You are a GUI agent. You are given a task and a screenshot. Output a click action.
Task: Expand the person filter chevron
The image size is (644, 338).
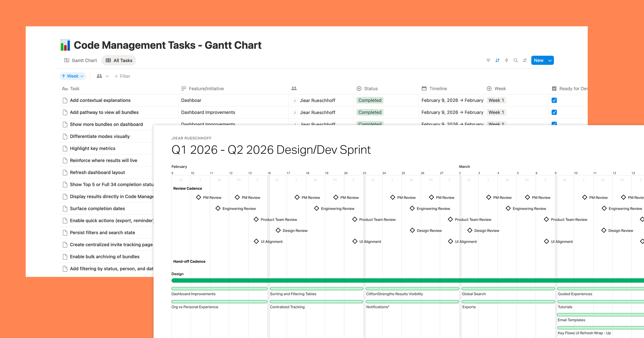[x=107, y=76]
